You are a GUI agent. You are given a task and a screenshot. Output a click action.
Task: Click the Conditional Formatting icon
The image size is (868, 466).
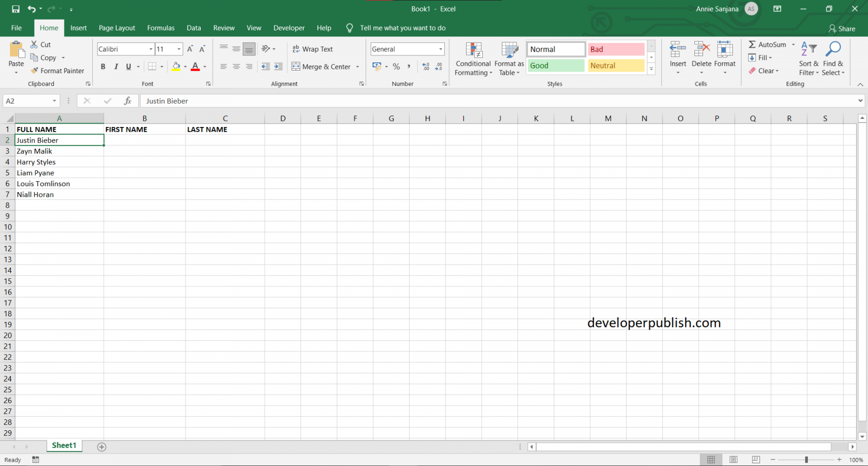click(474, 50)
